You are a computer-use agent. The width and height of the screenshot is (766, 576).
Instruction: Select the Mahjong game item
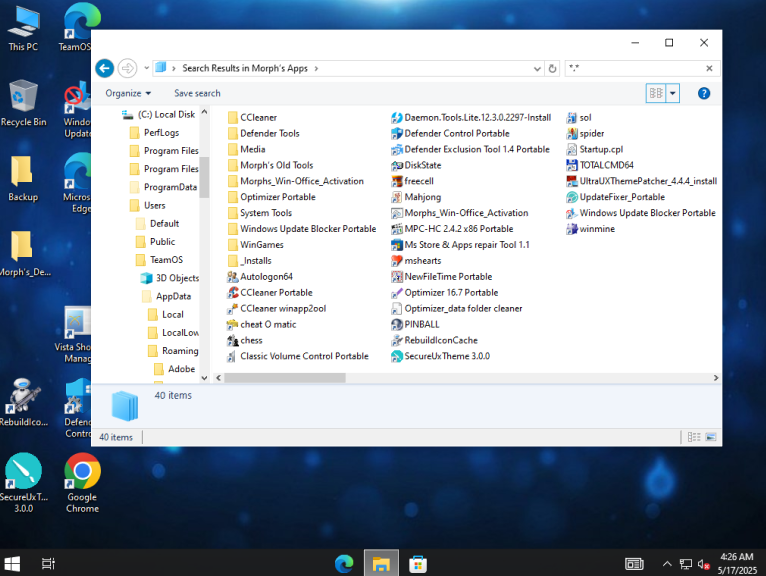point(416,197)
